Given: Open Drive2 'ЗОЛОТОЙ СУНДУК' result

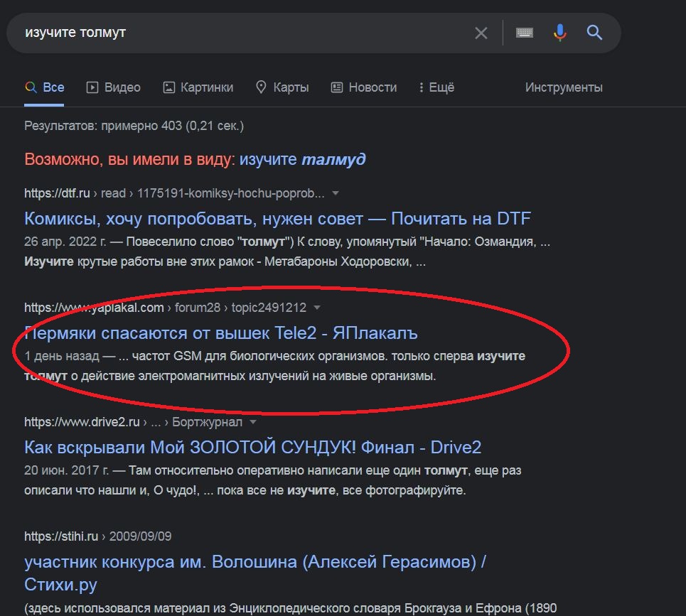Looking at the screenshot, I should tap(252, 447).
